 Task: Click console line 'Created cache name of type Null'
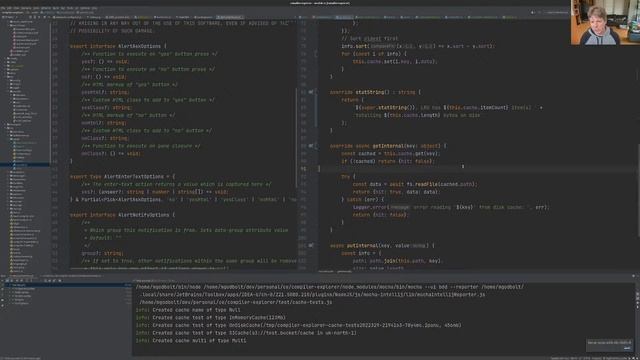tap(188, 310)
